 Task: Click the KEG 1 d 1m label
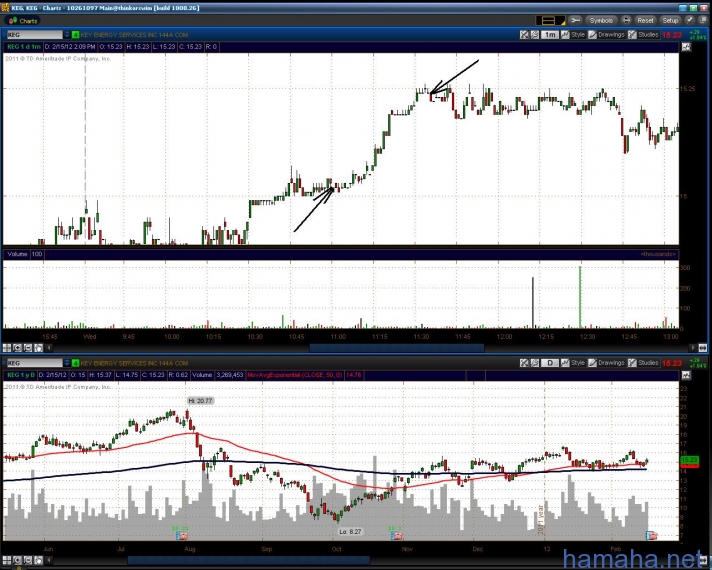[24, 47]
